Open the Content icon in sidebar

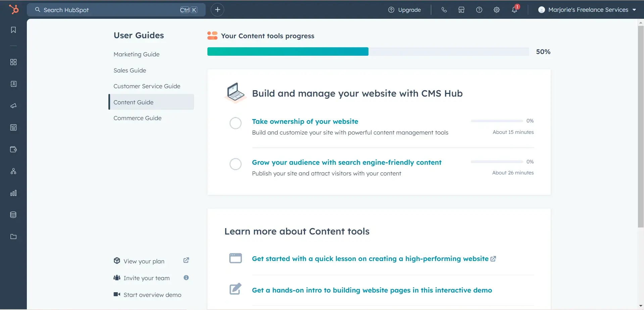pos(13,127)
